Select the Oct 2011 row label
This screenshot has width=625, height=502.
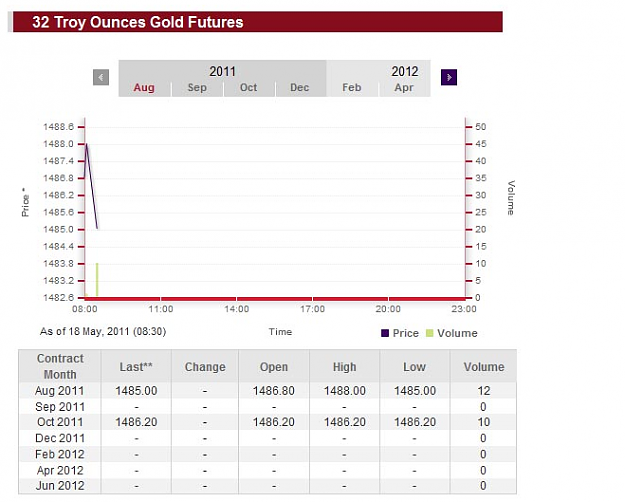[x=60, y=422]
